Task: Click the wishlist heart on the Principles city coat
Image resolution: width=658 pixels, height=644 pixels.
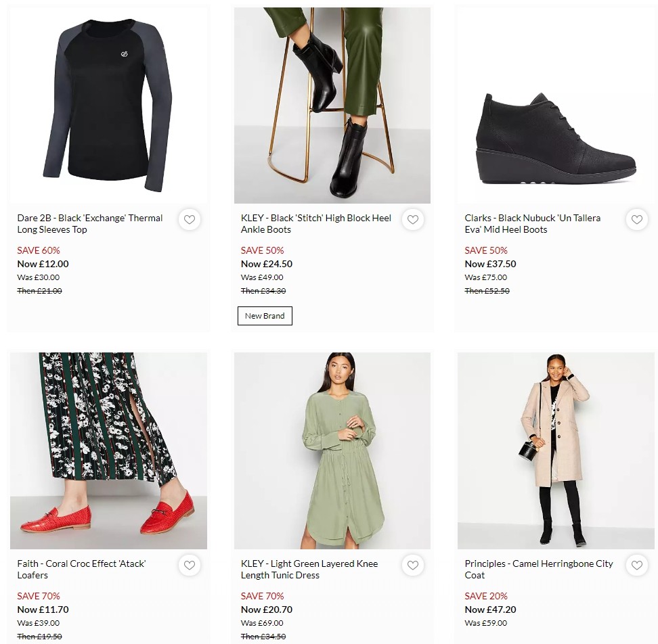Action: point(636,565)
